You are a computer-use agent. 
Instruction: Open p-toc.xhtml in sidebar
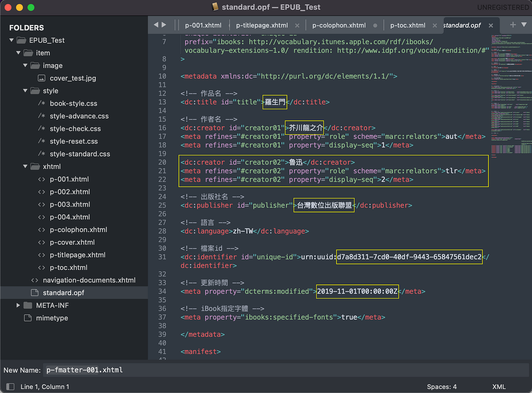pyautogui.click(x=68, y=268)
